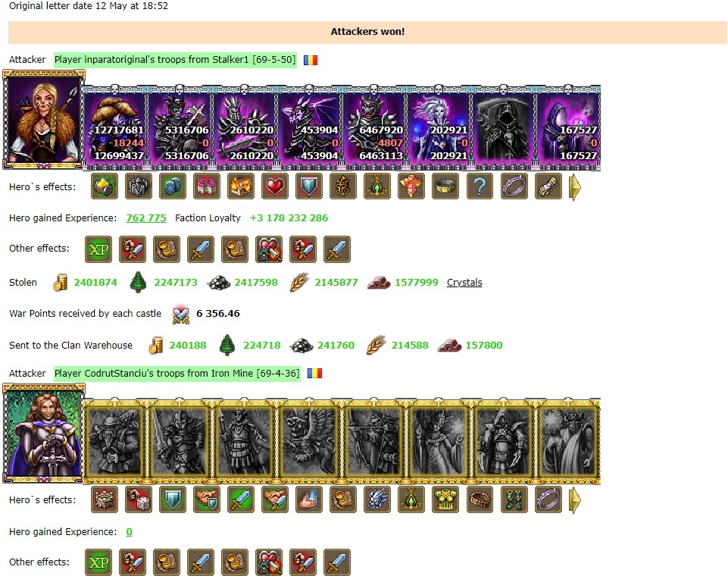Click the green sword hero effect icon
This screenshot has height=576, width=728.
click(x=240, y=499)
